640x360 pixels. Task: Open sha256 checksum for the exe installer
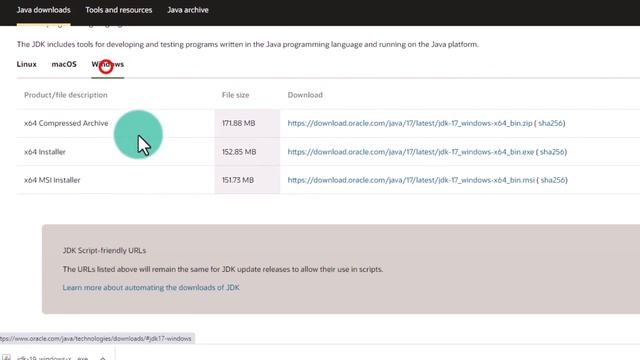(552, 151)
